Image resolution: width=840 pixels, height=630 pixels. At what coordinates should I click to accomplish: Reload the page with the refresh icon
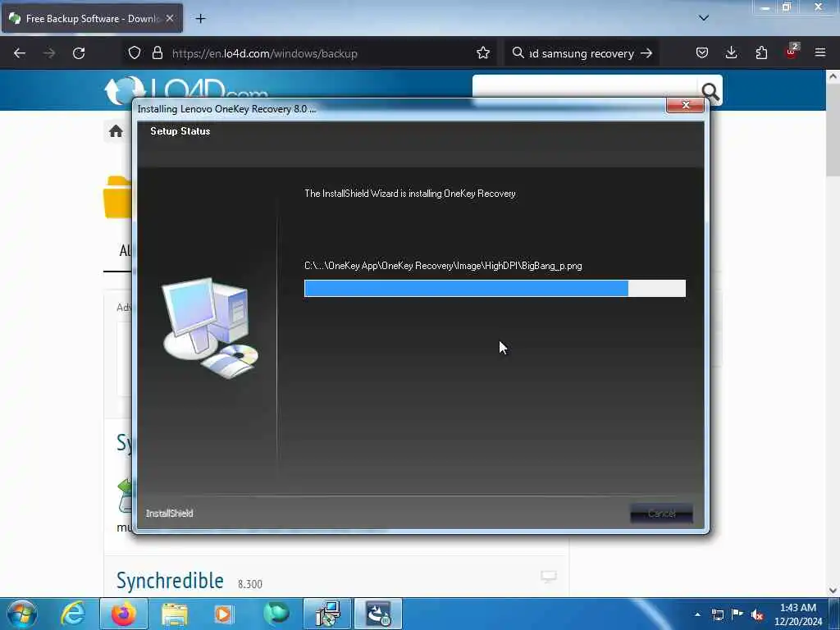pyautogui.click(x=79, y=53)
